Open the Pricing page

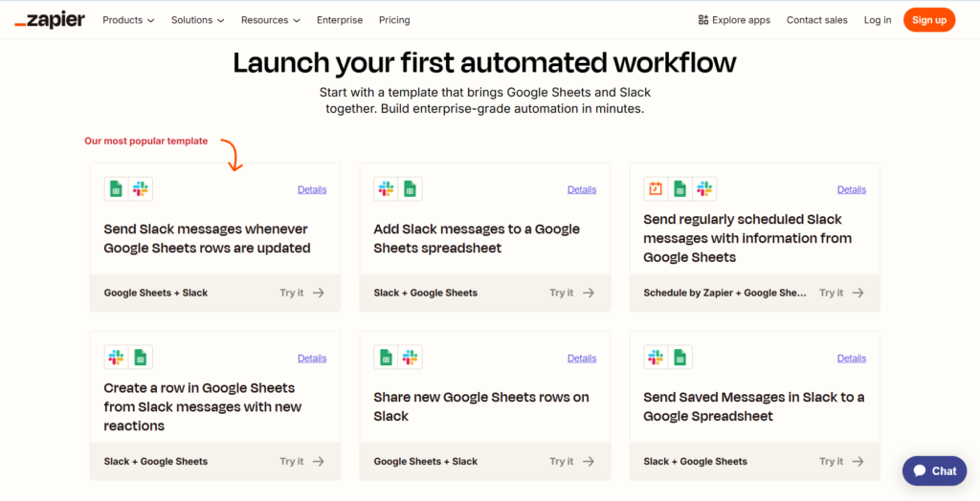coord(394,20)
